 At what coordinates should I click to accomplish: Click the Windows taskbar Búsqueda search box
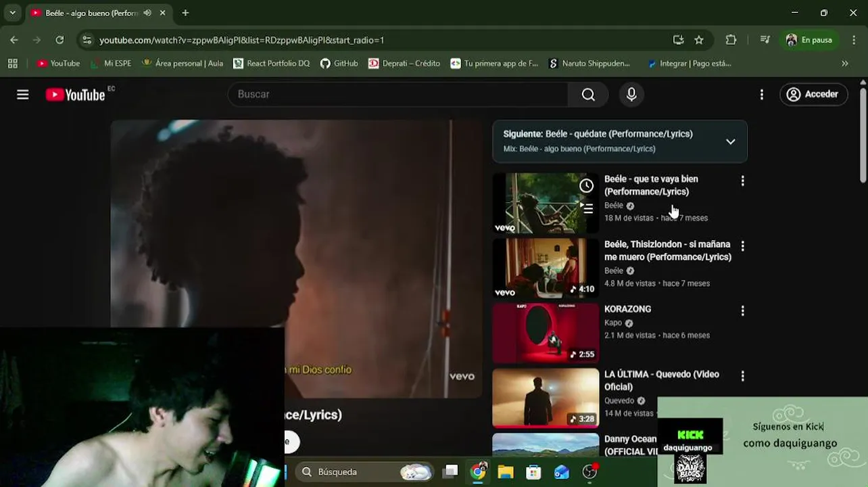366,472
